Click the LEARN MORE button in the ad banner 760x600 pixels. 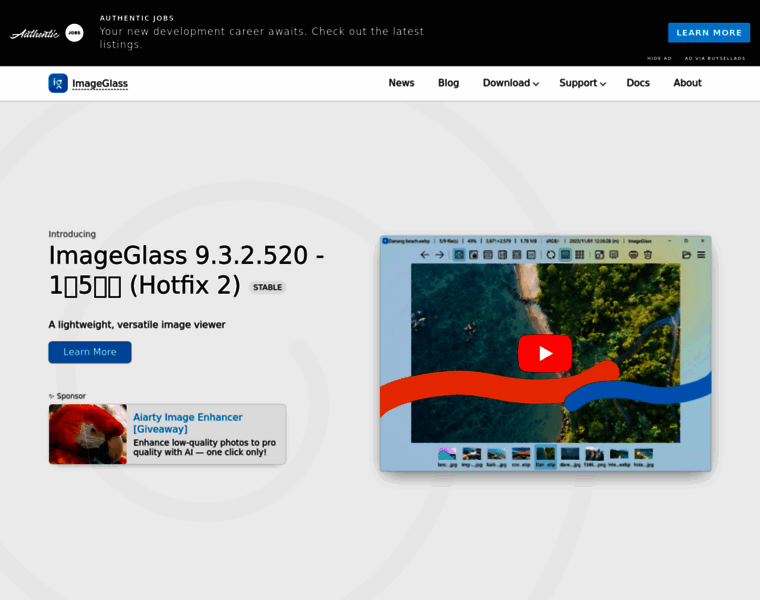(709, 32)
